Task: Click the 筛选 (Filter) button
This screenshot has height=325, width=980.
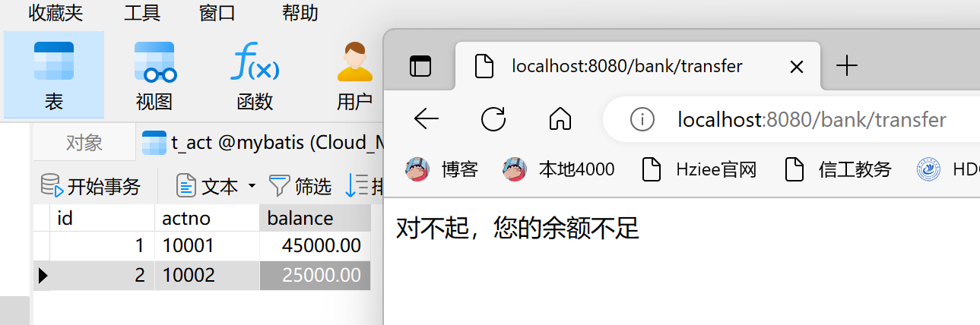Action: pos(301,185)
